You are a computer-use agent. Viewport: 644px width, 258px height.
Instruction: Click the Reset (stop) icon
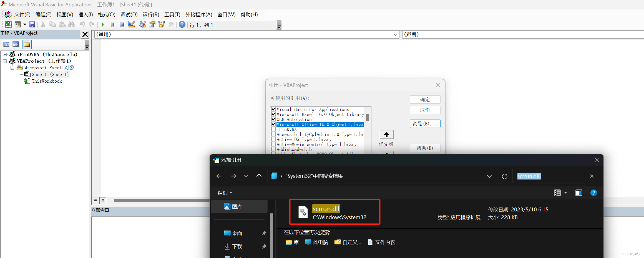point(122,25)
